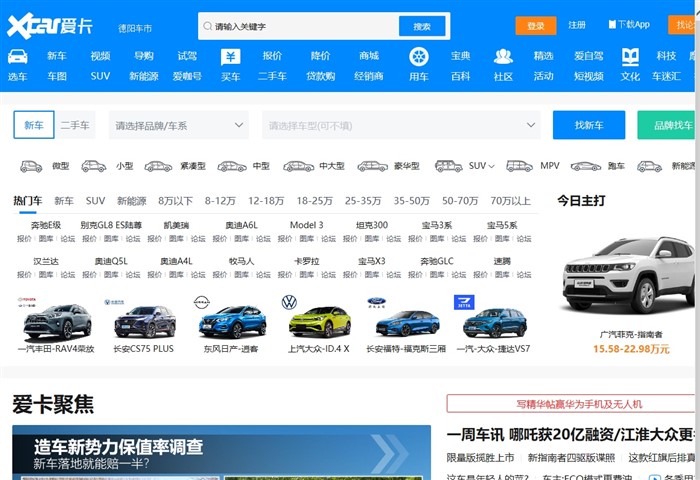Viewport: 700px width, 480px height.
Task: Select the 25-35万 price tab
Action: tap(363, 201)
